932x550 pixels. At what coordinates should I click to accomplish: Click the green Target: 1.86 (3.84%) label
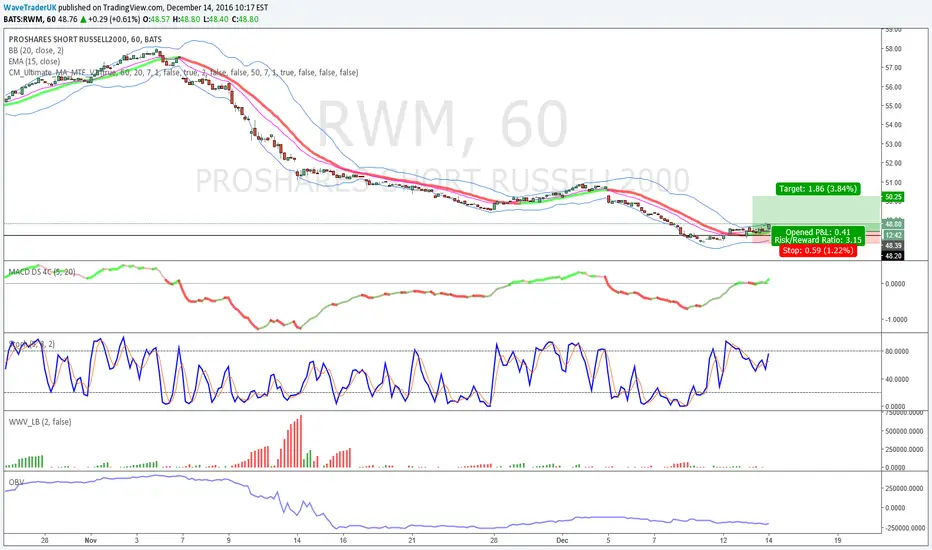coord(818,188)
